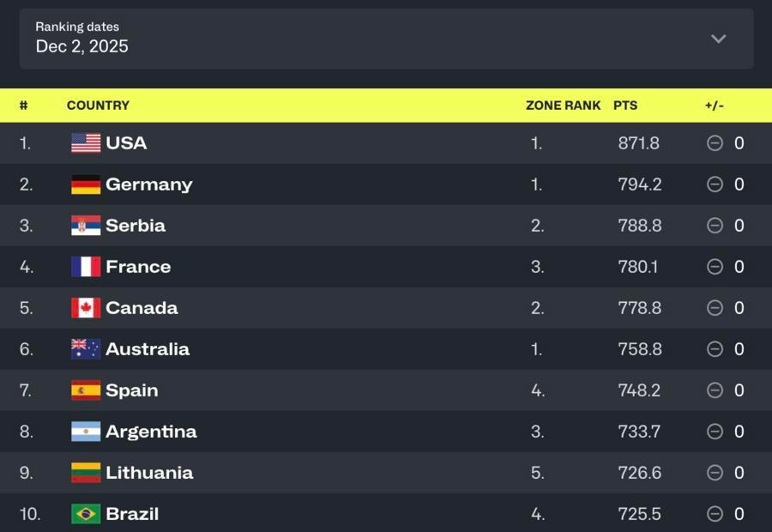
Task: Click the Serbia flag icon
Action: tap(86, 226)
